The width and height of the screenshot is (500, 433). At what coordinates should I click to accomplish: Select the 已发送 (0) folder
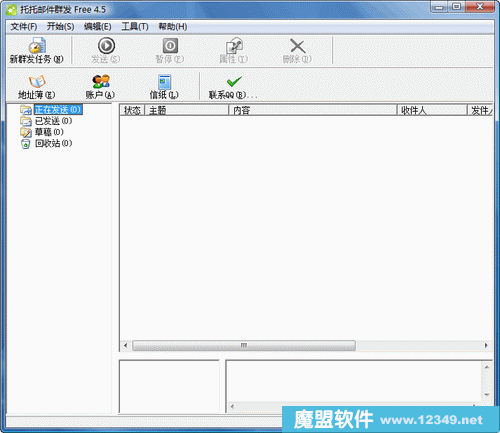pyautogui.click(x=53, y=121)
